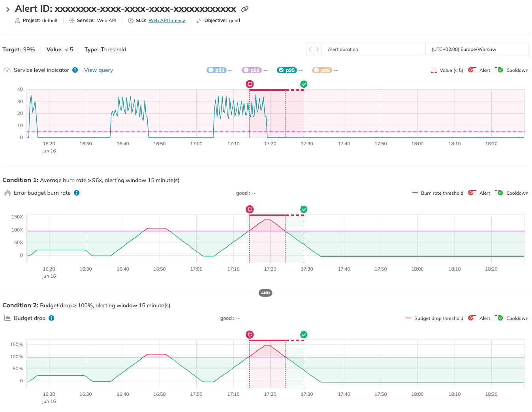Image resolution: width=532 pixels, height=412 pixels.
Task: Click alert start bell marker on SLI chart
Action: [250, 84]
